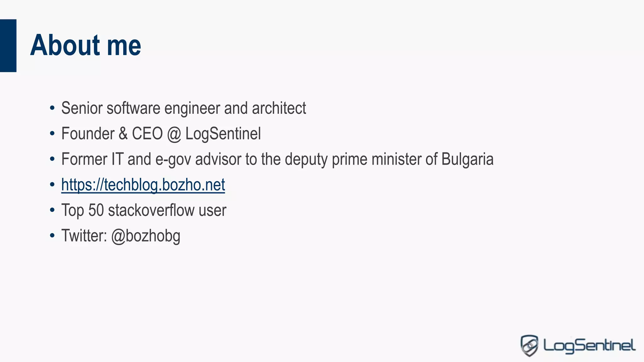Click the Twitter: label text
Viewport: 644px width, 362px height.
[x=84, y=236]
